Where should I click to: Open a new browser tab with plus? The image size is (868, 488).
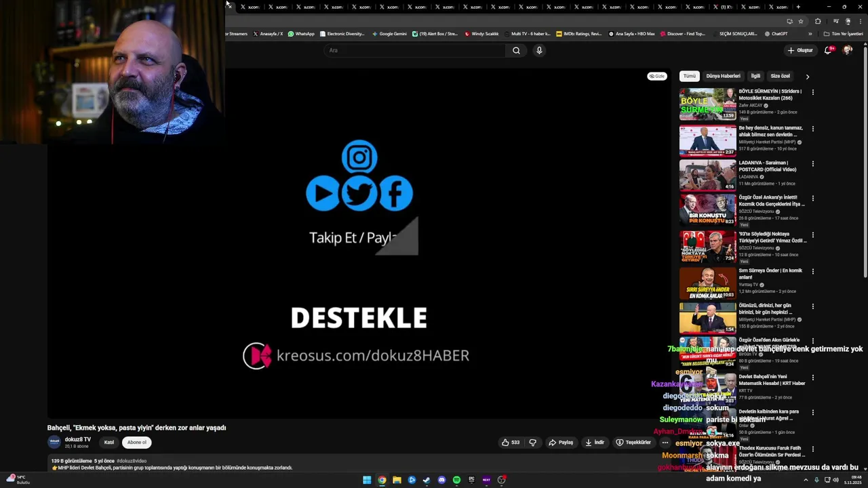pos(798,7)
